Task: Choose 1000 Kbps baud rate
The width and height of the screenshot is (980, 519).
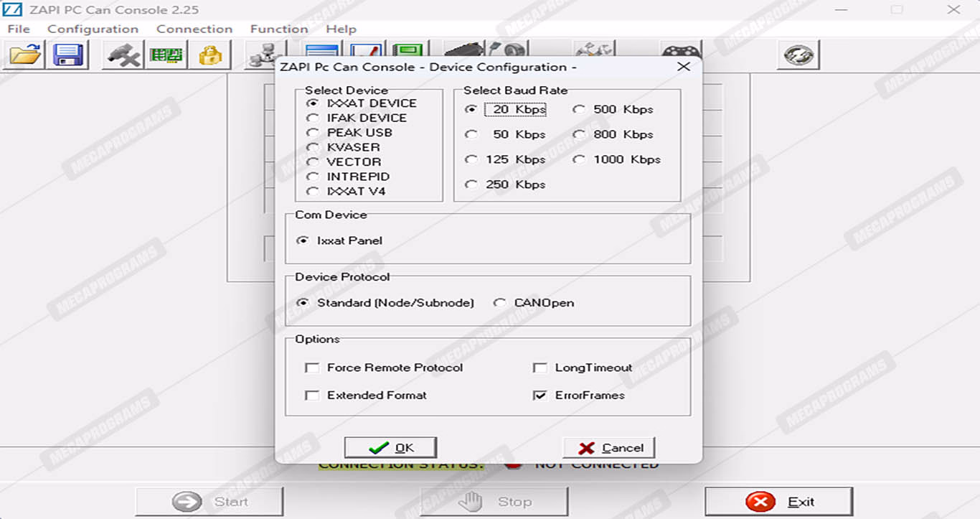Action: 618,159
